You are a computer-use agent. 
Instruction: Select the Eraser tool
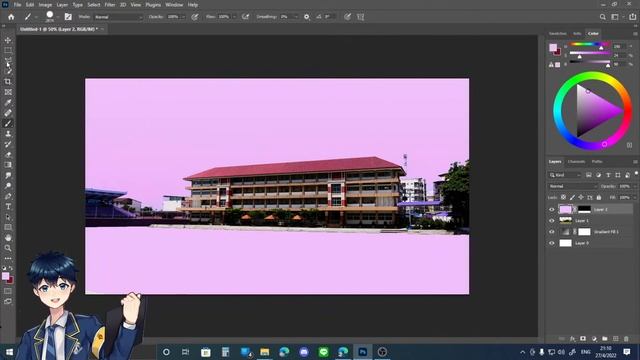pyautogui.click(x=8, y=155)
